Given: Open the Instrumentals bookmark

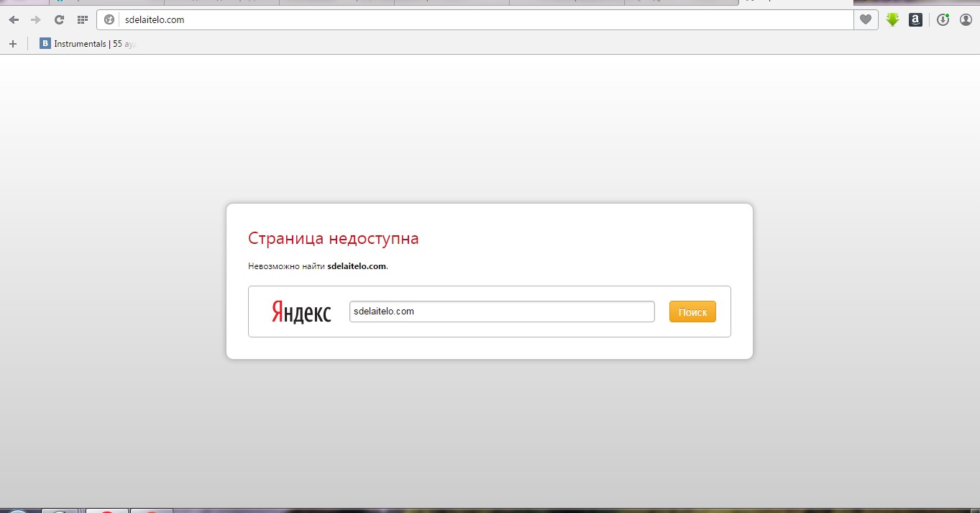Looking at the screenshot, I should [x=87, y=44].
